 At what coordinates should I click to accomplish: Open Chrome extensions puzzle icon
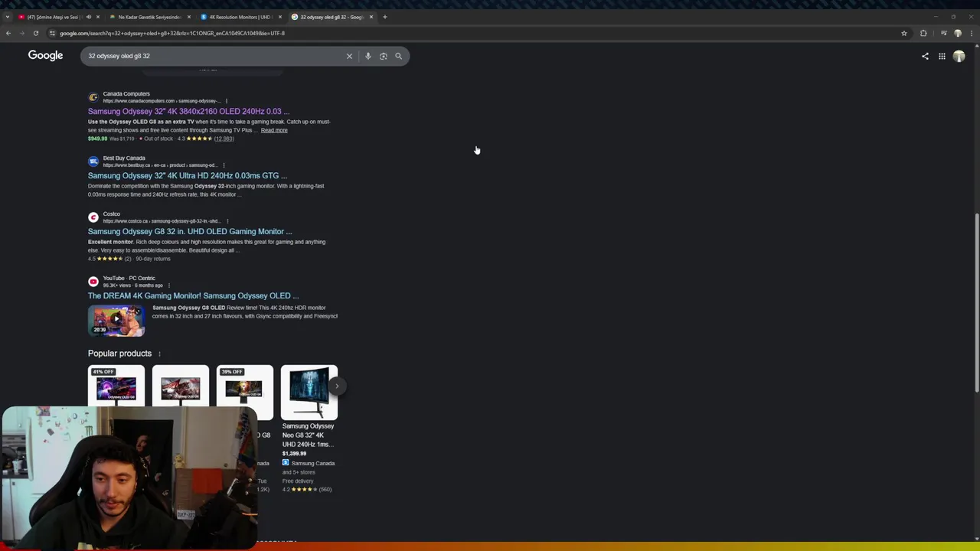923,33
